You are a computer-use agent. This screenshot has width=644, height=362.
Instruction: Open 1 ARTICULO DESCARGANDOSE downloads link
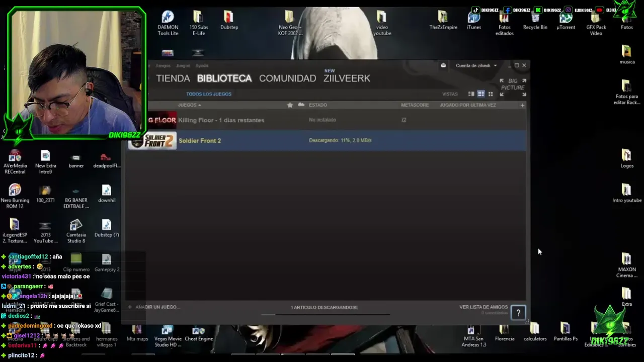tap(325, 307)
